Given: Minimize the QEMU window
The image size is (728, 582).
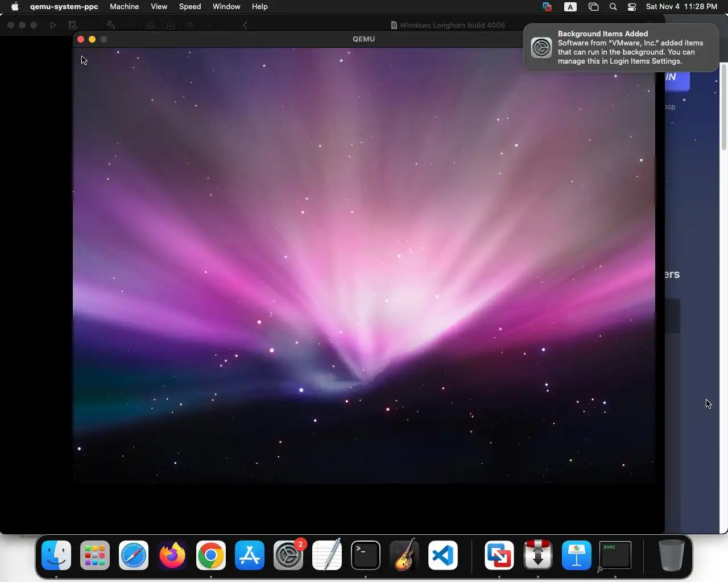Looking at the screenshot, I should point(92,39).
